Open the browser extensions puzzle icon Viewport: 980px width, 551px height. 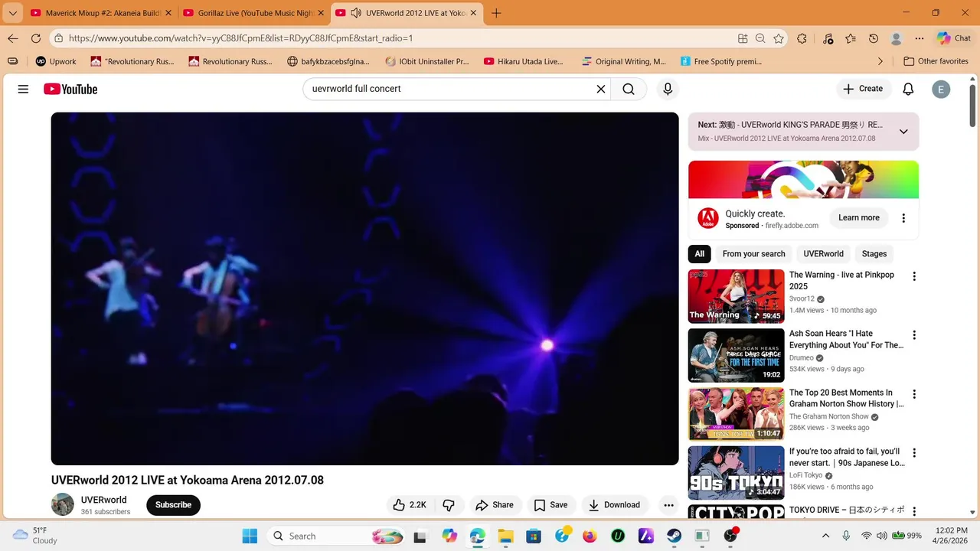tap(802, 38)
